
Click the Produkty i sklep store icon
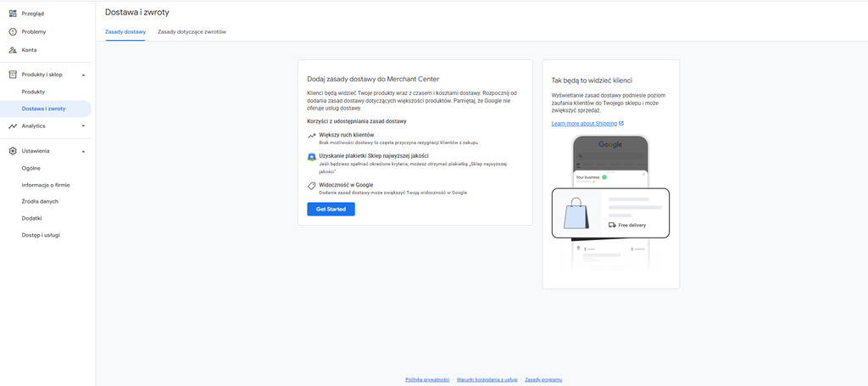click(13, 74)
